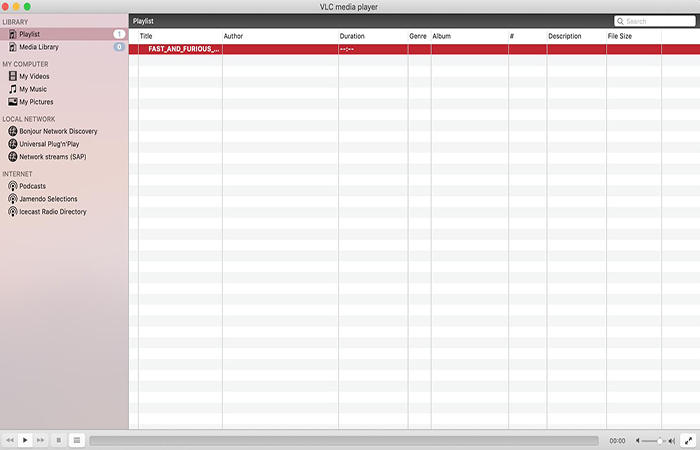Click the playback progress seek bar
Image resolution: width=700 pixels, height=450 pixels.
tap(344, 441)
